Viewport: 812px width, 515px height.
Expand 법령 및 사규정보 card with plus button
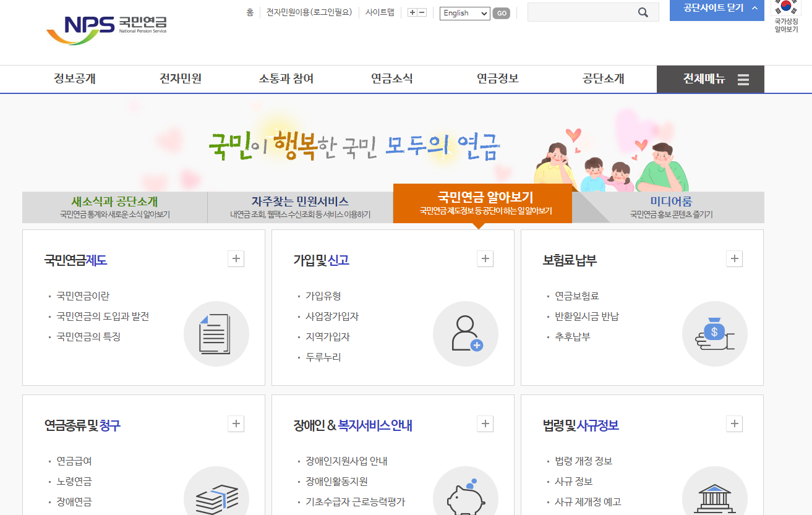pos(734,423)
